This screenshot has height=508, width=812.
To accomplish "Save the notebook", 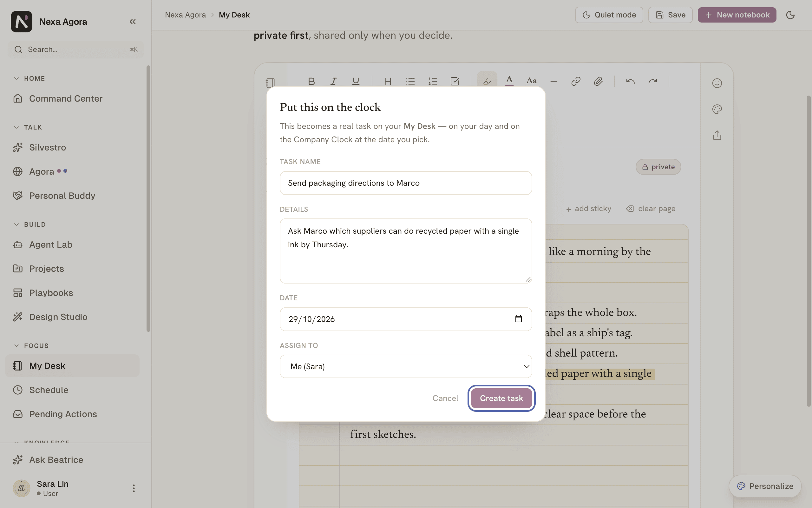I will tap(670, 15).
